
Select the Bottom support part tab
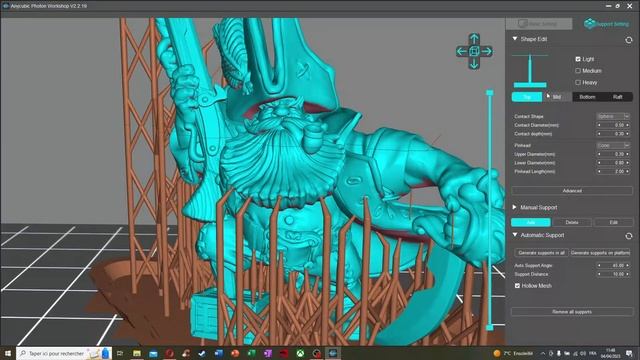[x=587, y=97]
